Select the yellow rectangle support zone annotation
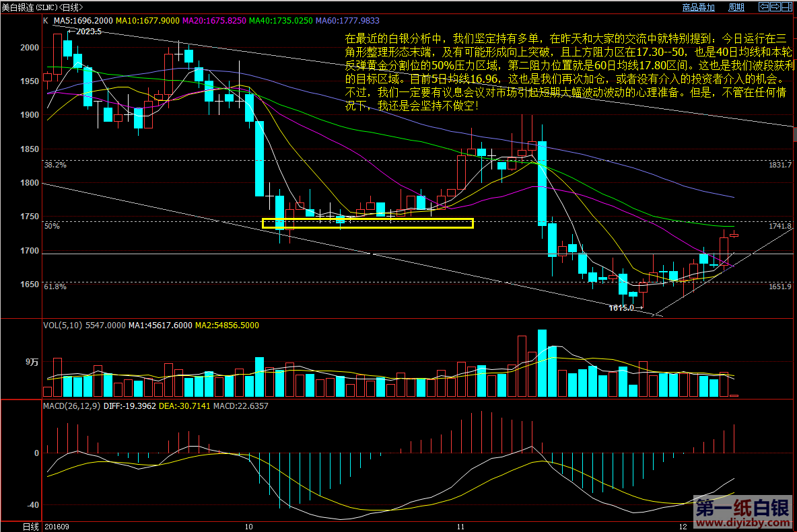The width and height of the screenshot is (797, 532). coord(368,223)
